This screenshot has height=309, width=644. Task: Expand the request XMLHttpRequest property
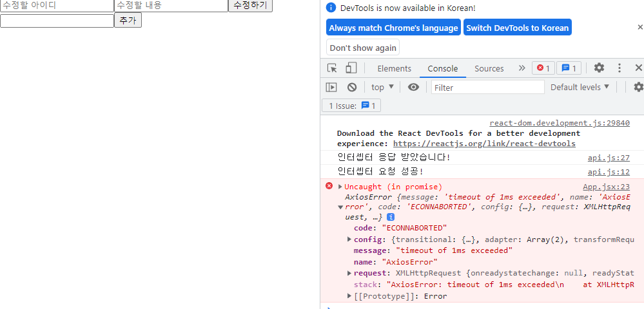point(349,273)
